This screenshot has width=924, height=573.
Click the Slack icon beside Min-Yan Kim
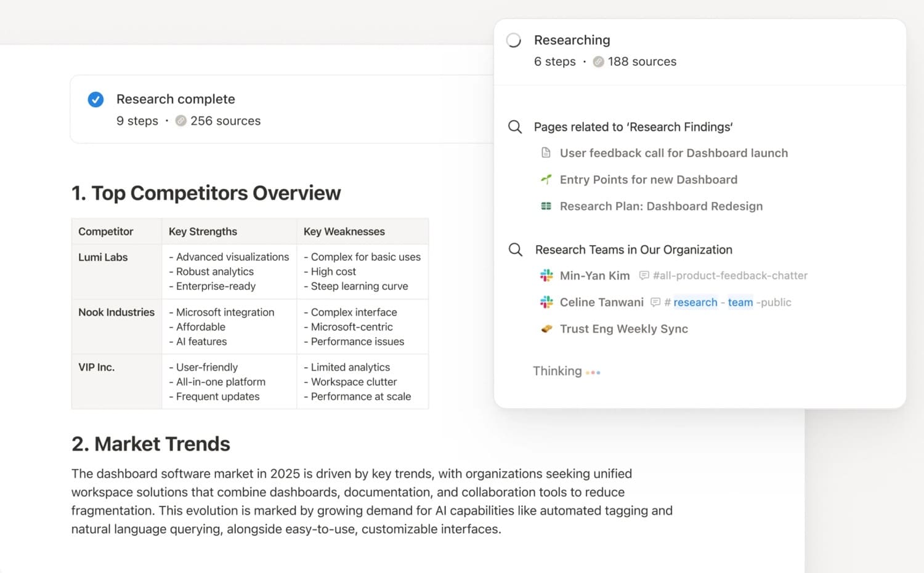click(x=546, y=276)
